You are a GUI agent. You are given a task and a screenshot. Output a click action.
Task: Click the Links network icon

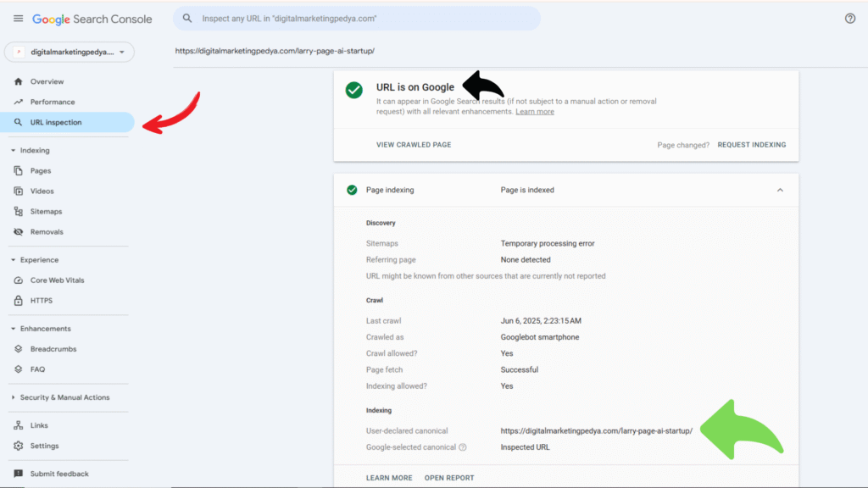(x=19, y=425)
